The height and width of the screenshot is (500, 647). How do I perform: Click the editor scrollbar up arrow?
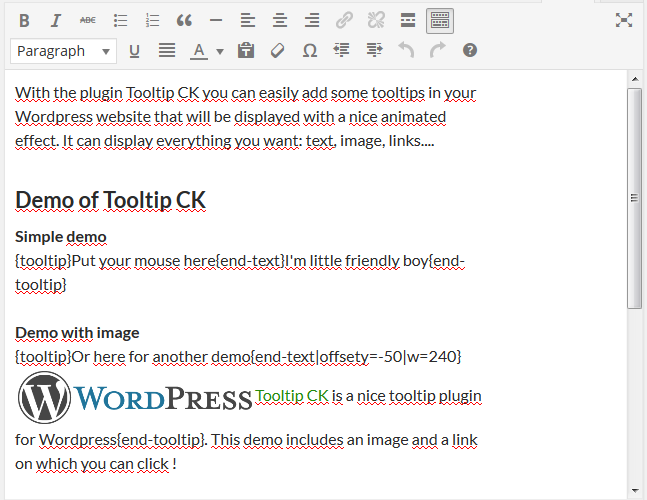[x=635, y=79]
